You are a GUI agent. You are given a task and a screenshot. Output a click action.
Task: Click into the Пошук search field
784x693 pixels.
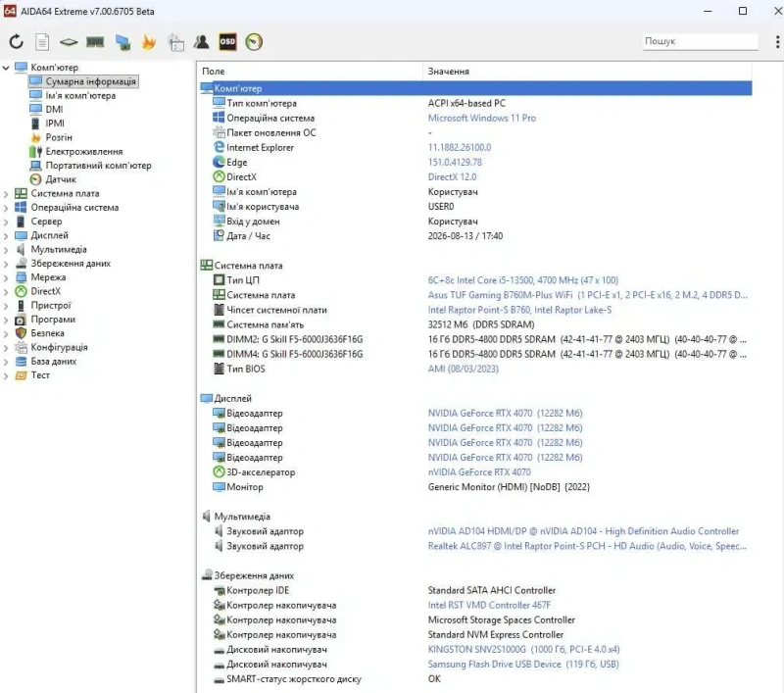pos(700,41)
